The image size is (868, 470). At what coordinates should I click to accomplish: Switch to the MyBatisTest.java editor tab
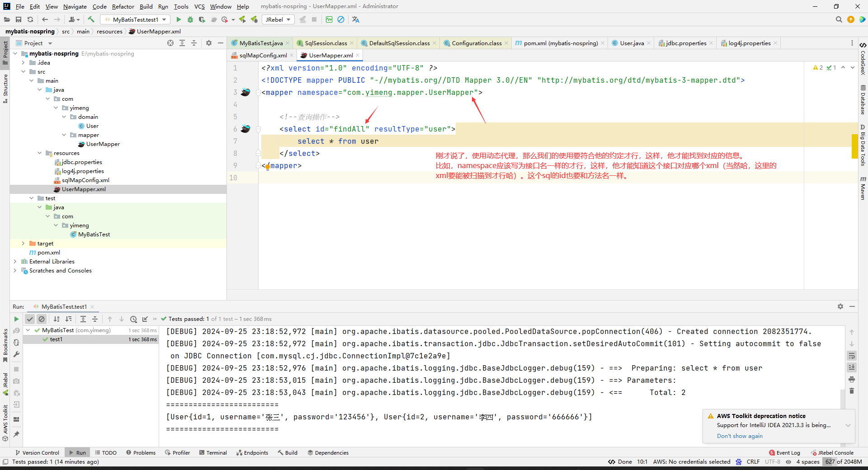pyautogui.click(x=260, y=43)
